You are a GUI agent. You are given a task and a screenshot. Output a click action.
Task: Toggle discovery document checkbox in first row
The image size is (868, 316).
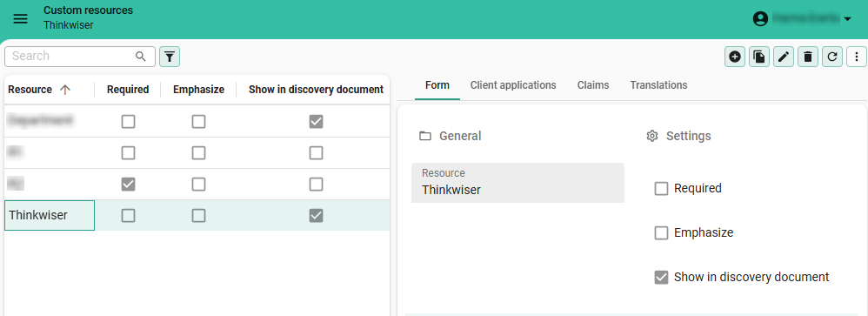click(x=316, y=121)
